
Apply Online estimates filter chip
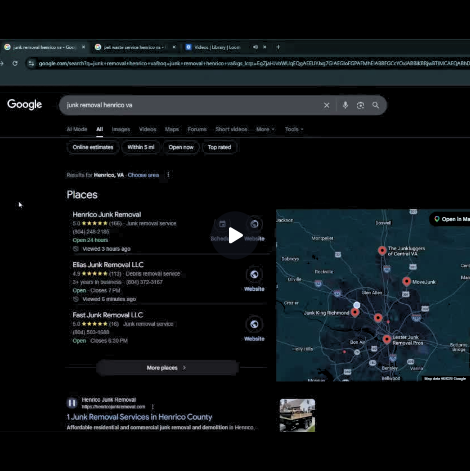93,147
